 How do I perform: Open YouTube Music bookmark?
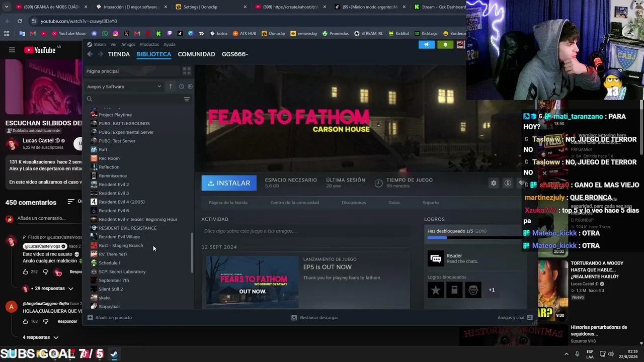pos(68,34)
